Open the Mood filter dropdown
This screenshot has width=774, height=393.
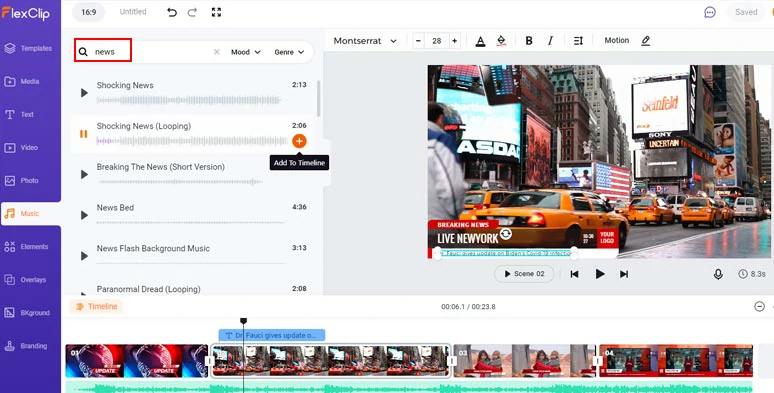pos(246,52)
